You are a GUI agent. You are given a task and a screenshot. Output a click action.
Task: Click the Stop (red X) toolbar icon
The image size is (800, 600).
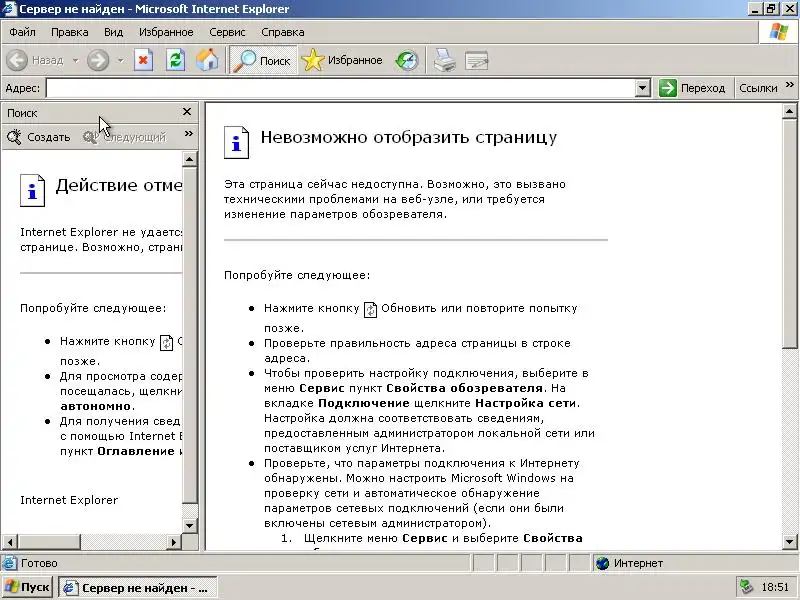143,60
